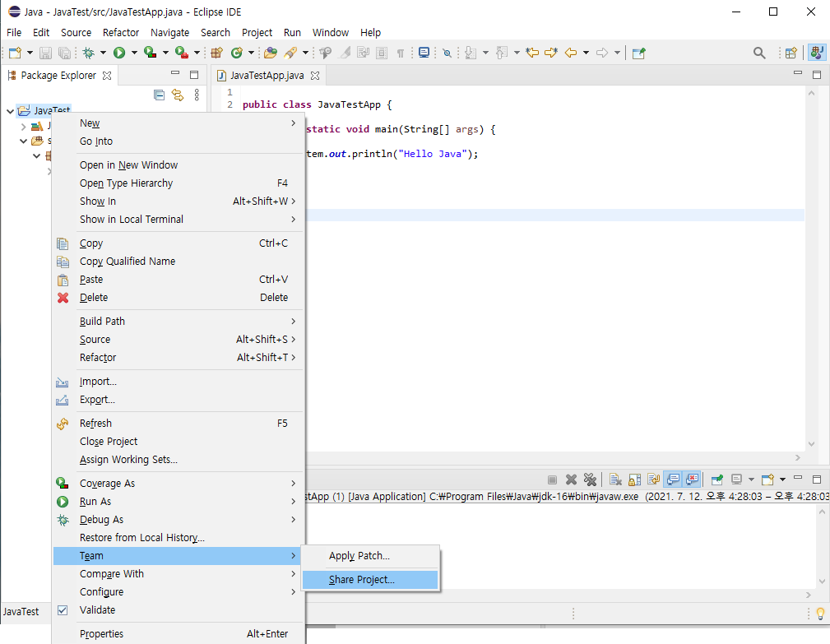This screenshot has width=830, height=644.
Task: Open dropdown arrow next to Run button
Action: click(134, 53)
